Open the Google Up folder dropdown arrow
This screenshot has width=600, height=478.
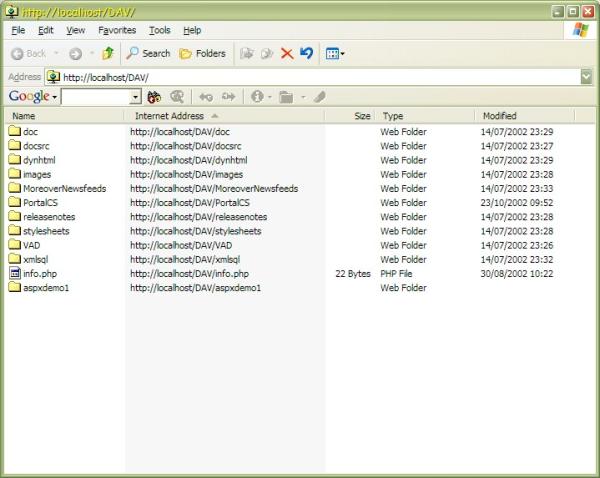303,97
